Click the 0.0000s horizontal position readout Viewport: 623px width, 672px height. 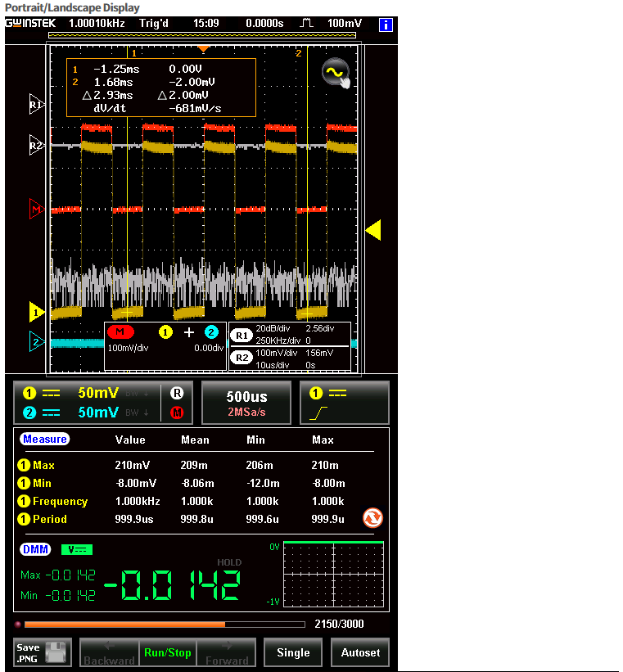[x=264, y=23]
